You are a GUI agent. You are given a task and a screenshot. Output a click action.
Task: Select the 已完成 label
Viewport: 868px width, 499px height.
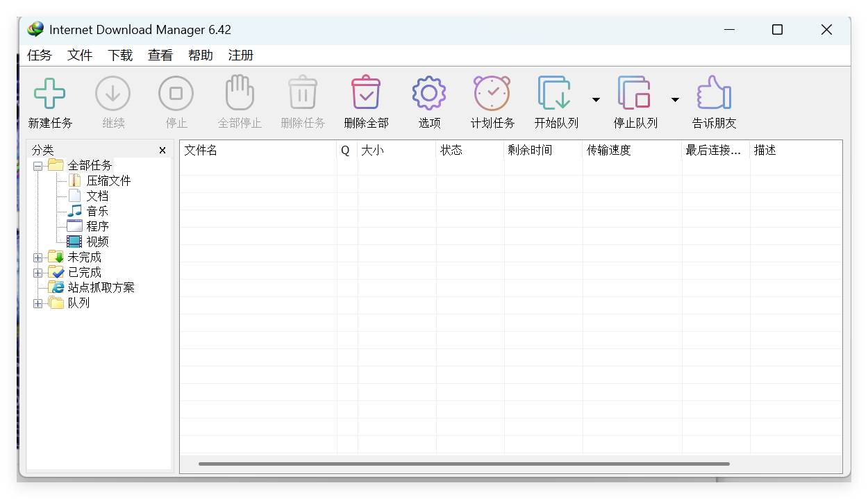coord(84,272)
